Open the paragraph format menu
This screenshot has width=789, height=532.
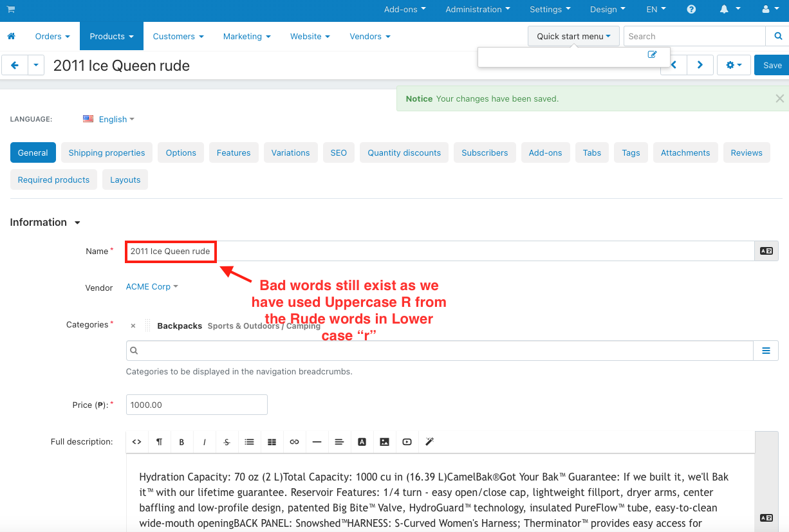[159, 442]
